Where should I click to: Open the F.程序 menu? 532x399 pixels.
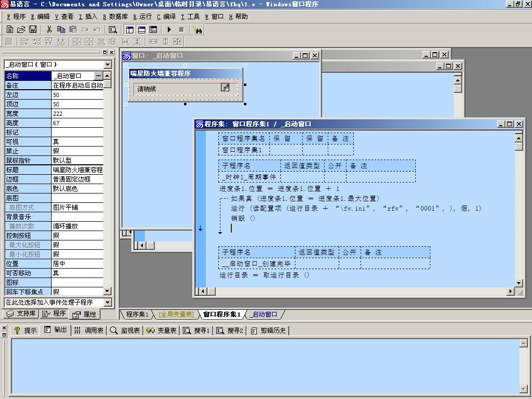coord(16,17)
